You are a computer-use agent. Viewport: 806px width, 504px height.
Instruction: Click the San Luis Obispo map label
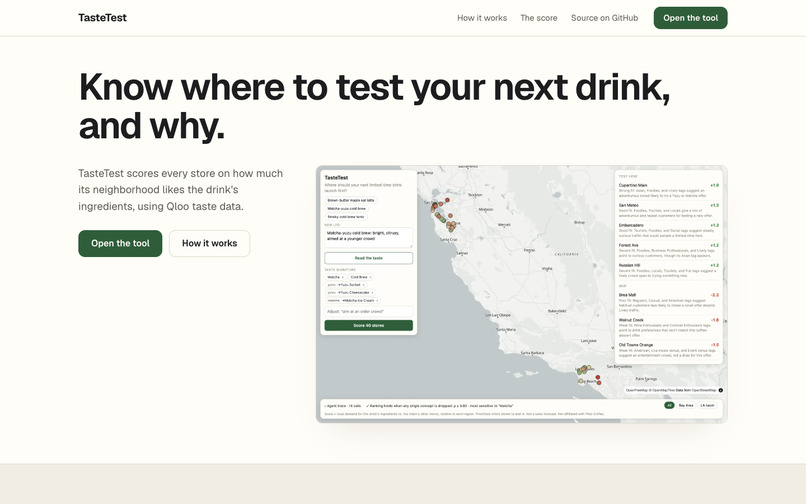pyautogui.click(x=498, y=315)
